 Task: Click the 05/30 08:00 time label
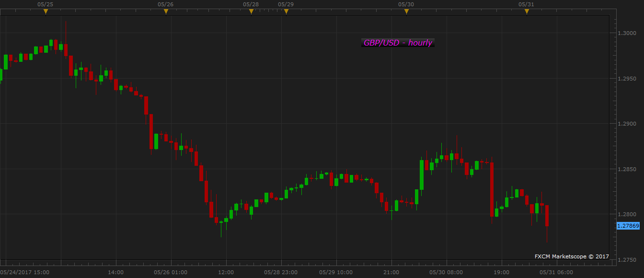(x=446, y=272)
